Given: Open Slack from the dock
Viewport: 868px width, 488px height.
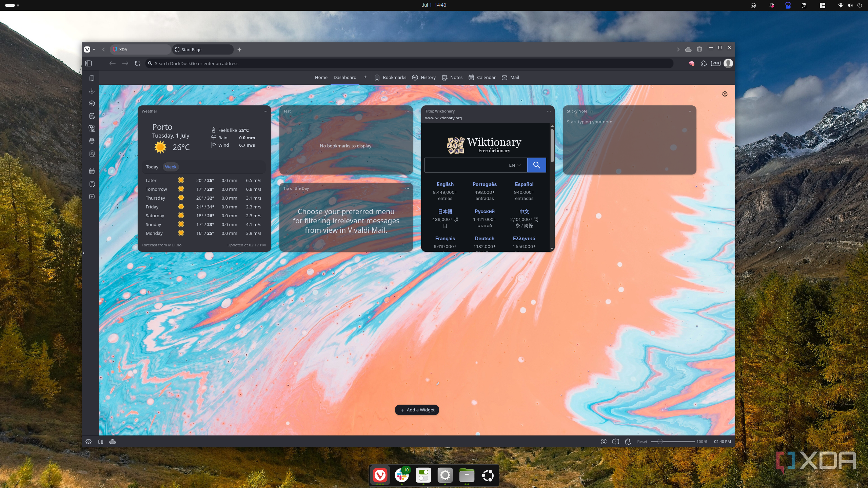Looking at the screenshot, I should (401, 475).
